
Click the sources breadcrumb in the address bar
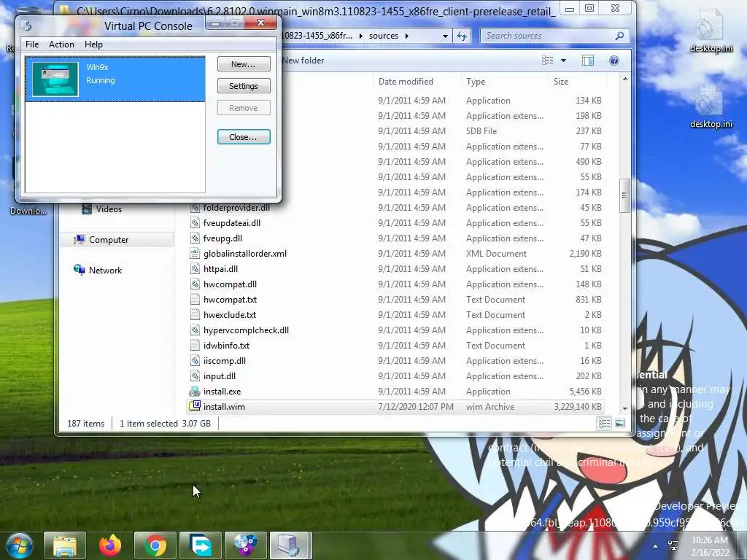tap(384, 36)
